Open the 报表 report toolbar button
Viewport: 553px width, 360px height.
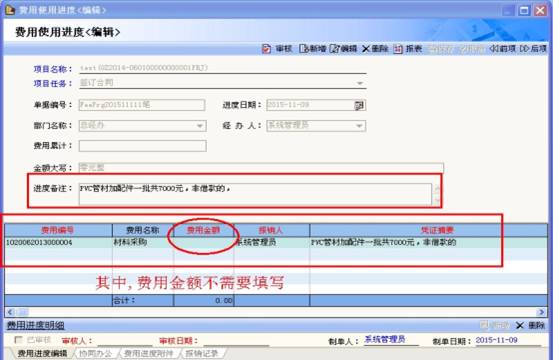pos(408,49)
